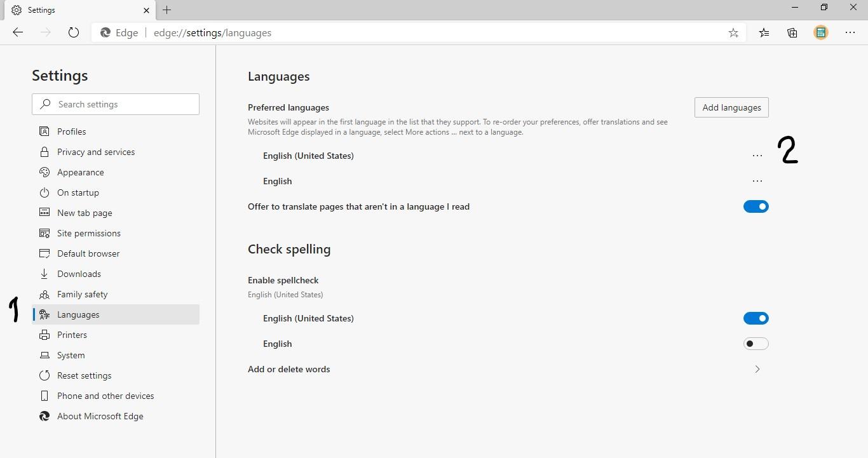Image resolution: width=868 pixels, height=458 pixels.
Task: Open more actions for English language
Action: tap(757, 181)
